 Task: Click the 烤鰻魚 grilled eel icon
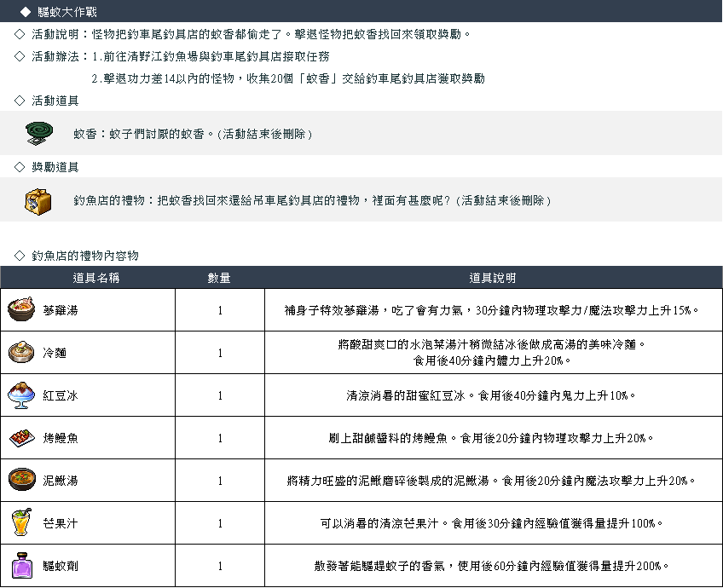coord(21,438)
